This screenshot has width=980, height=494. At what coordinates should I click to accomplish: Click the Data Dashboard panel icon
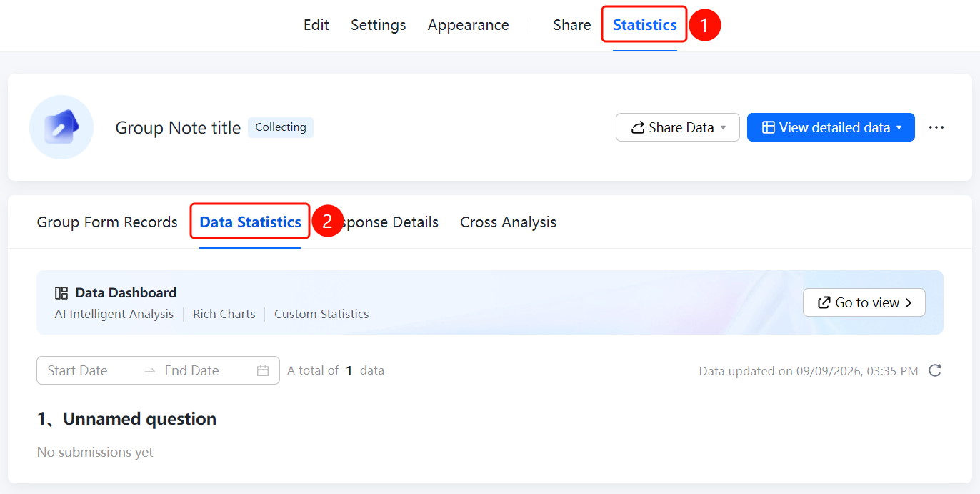(x=61, y=293)
